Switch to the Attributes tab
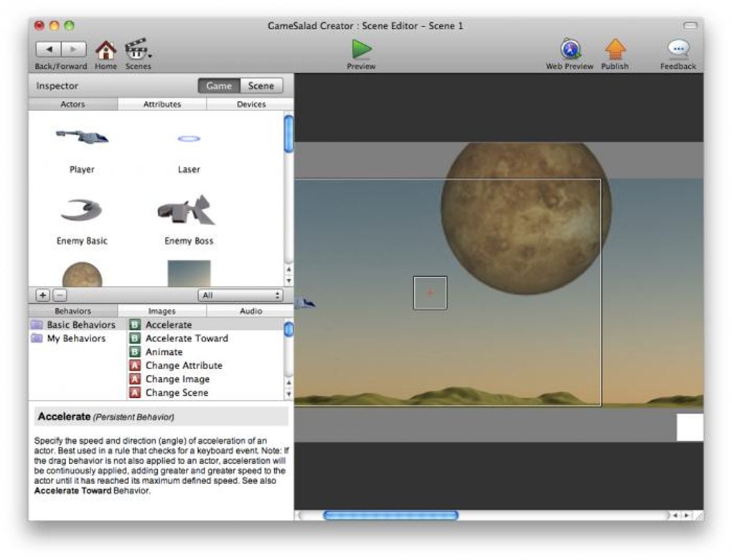The height and width of the screenshot is (560, 732). [161, 104]
